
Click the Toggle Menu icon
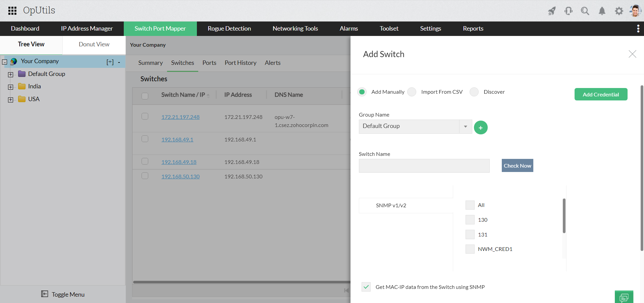45,294
